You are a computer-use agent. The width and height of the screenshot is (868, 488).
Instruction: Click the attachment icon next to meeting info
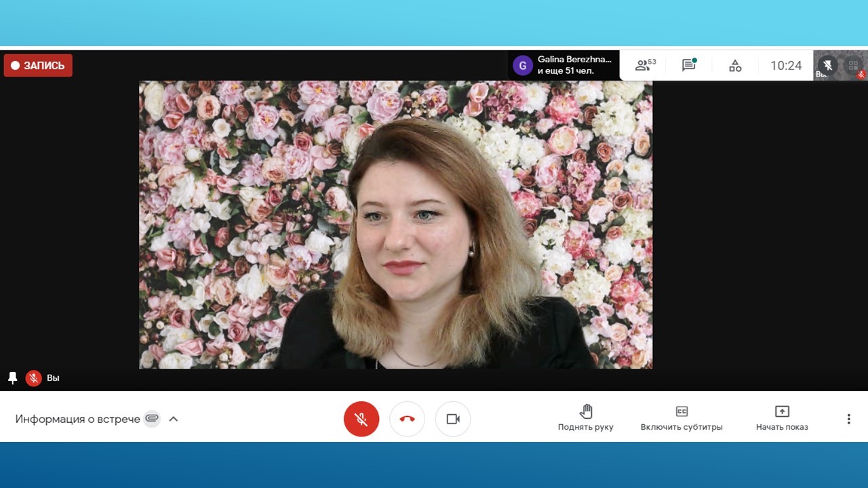[x=152, y=419]
